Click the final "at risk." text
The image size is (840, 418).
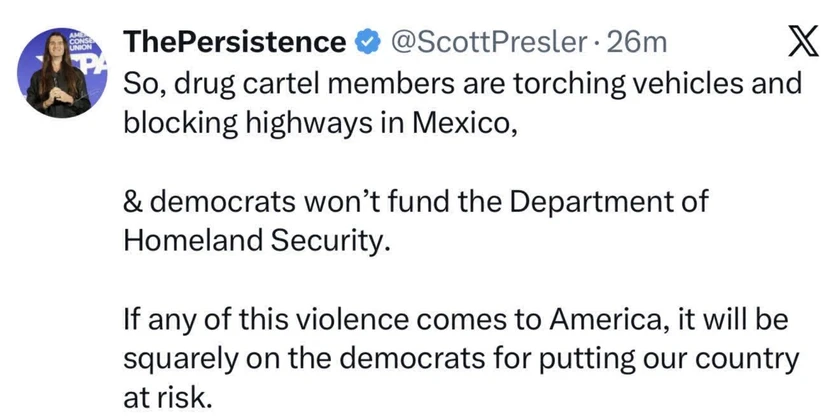click(x=168, y=397)
